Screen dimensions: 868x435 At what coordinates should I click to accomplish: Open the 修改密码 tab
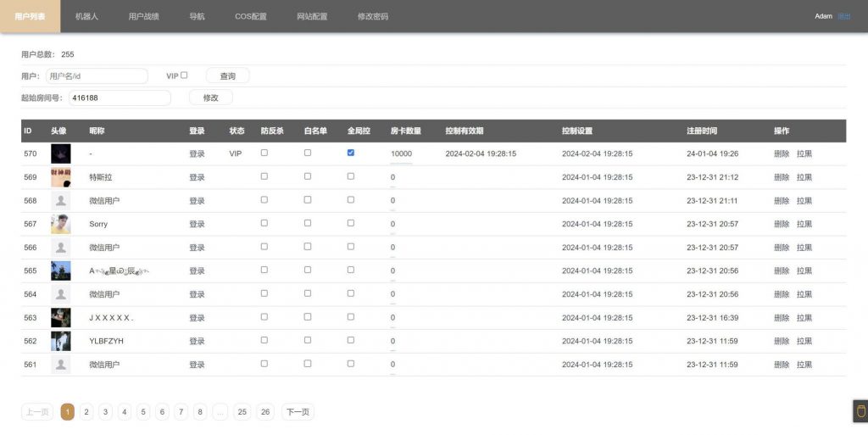click(x=373, y=16)
